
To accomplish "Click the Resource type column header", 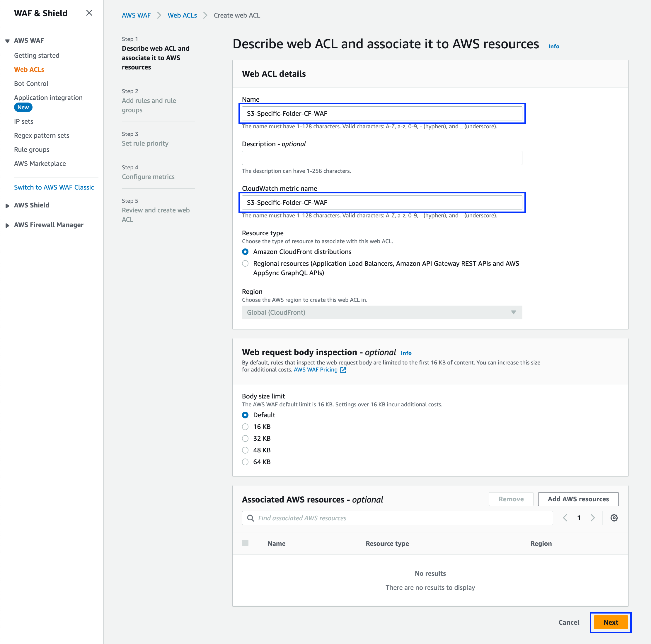I will [387, 544].
